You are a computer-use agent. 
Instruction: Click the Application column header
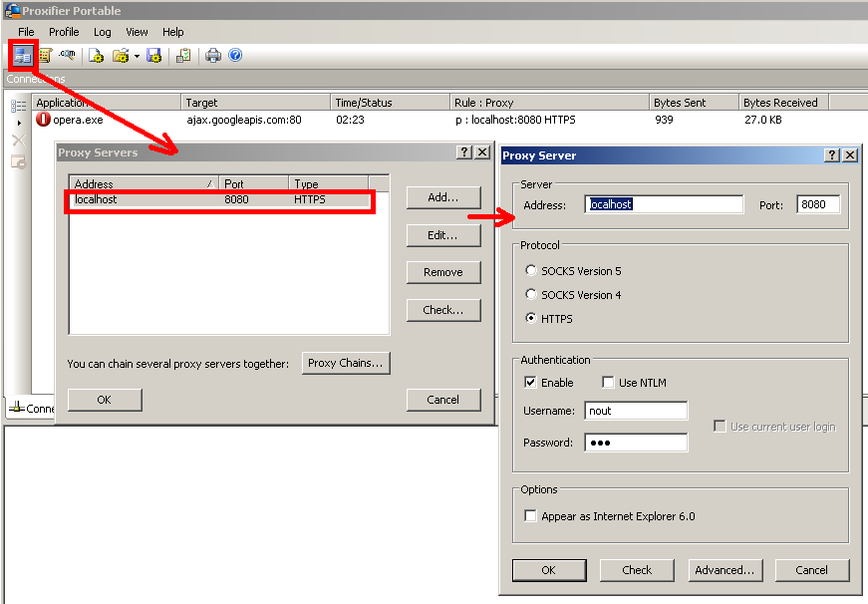[x=107, y=103]
